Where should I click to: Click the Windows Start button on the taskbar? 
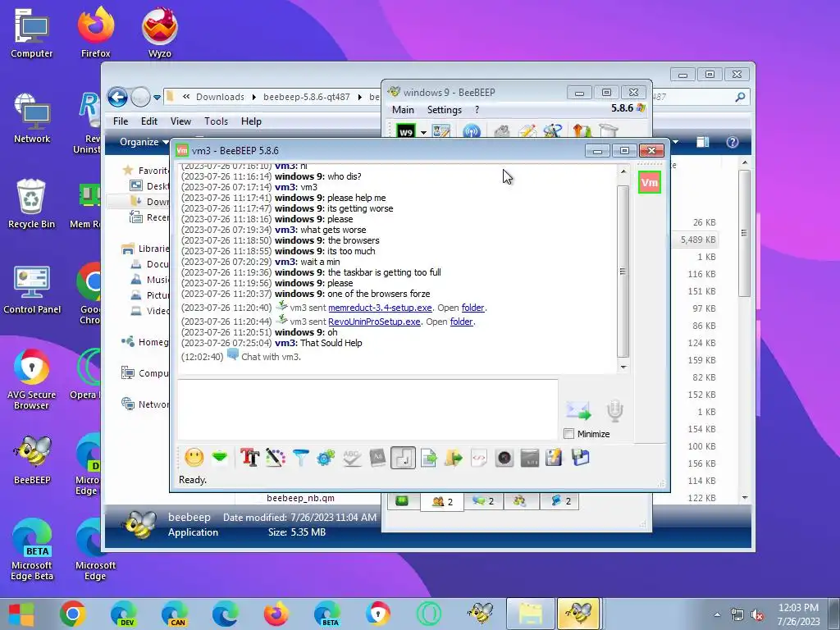point(21,614)
